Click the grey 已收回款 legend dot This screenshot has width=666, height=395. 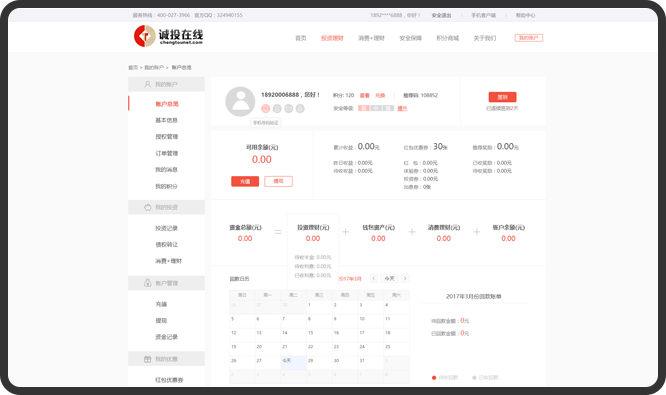point(474,377)
